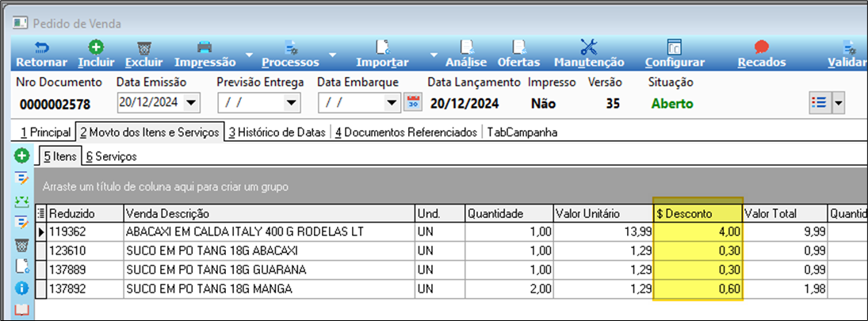Click SUCO EM PO TANG 18G MANGA cell
The height and width of the screenshot is (321, 868).
[x=269, y=289]
